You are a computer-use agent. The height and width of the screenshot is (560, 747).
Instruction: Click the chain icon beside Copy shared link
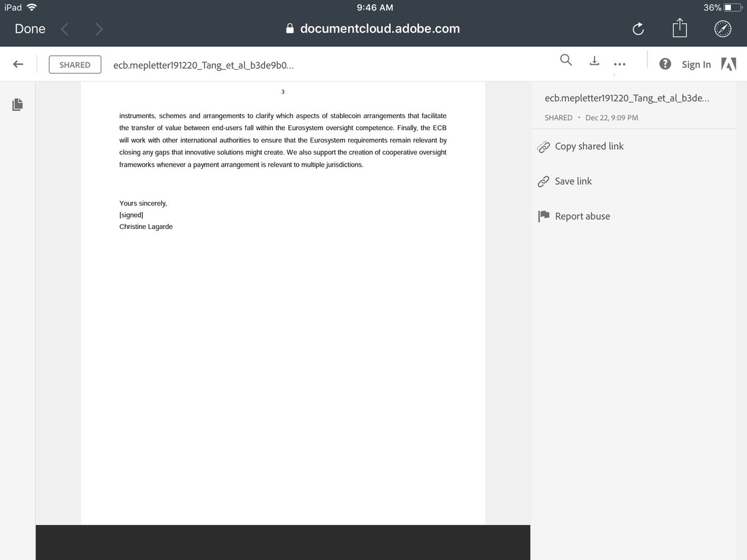click(x=543, y=147)
